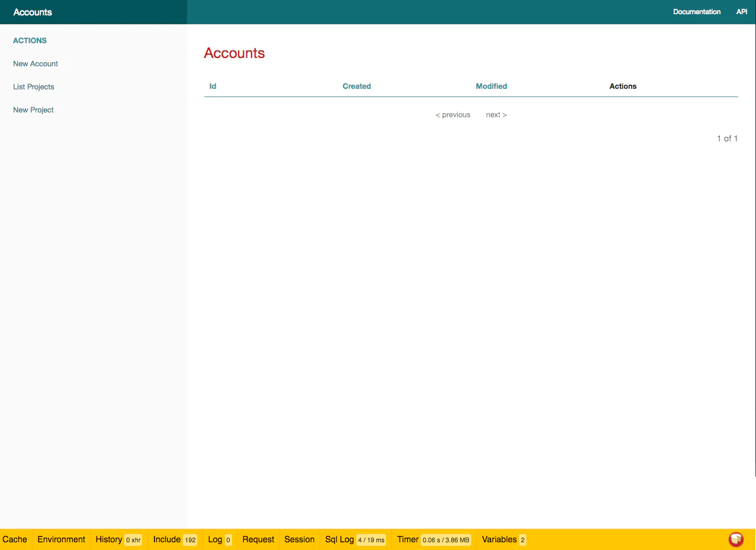Open the Cache debug panel
Screen dimensions: 756x550
tap(15, 539)
